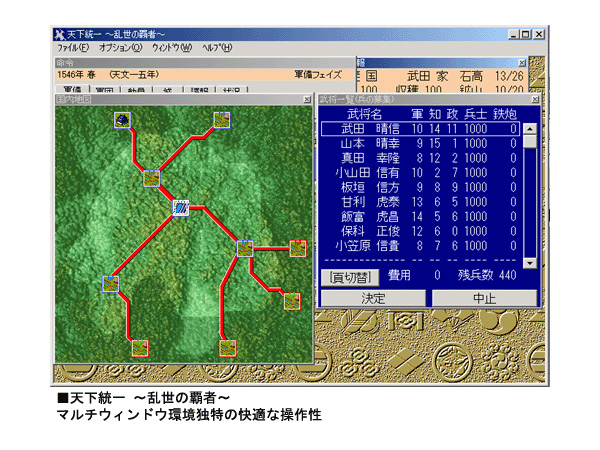Close the 武将一覧 general list window
This screenshot has height=450, width=600.
pyautogui.click(x=535, y=99)
